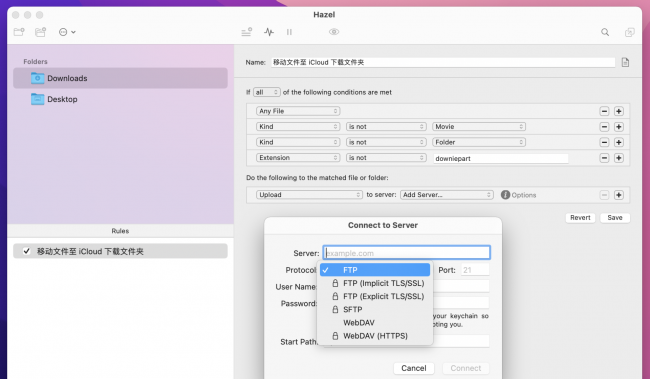
Task: Select the Desktop folder in sidebar
Action: click(x=120, y=99)
